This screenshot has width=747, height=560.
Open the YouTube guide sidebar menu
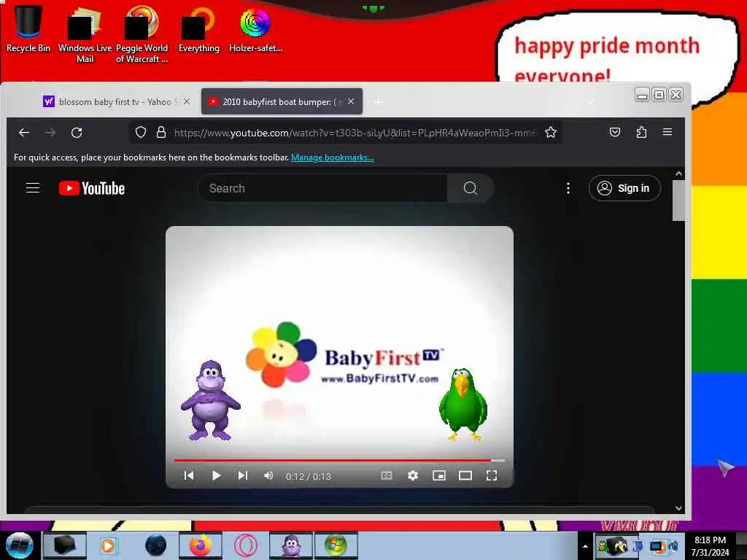click(x=32, y=188)
